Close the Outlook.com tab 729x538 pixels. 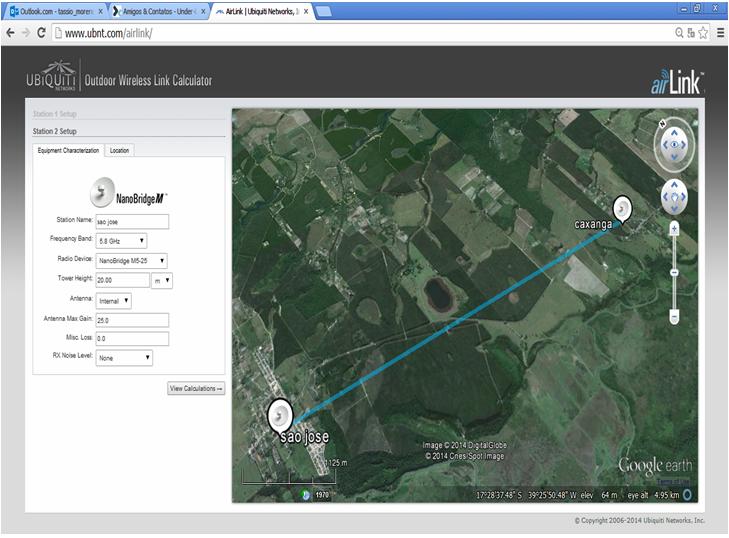[100, 12]
